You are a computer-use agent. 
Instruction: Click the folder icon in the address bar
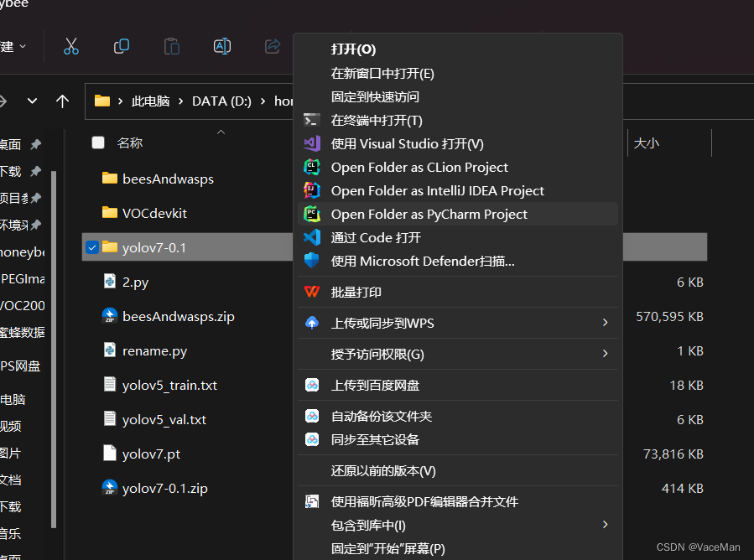pos(102,101)
